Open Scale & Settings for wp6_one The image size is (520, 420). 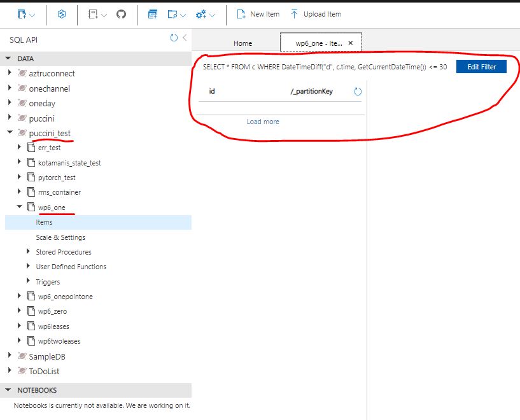pos(60,237)
